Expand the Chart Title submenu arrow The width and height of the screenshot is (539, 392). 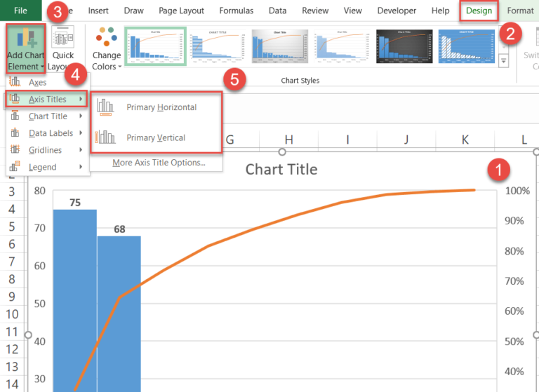[81, 116]
